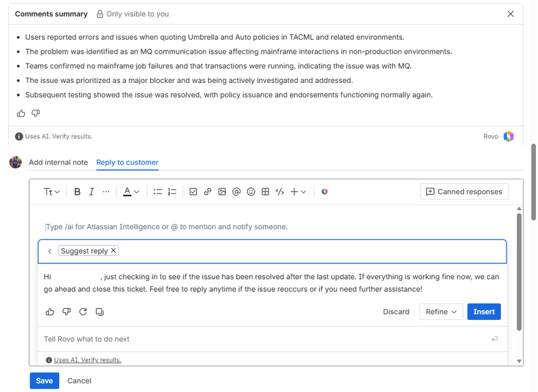Open Atlassian Intelligence with the Rovo icon
538x392 pixels.
[324, 191]
